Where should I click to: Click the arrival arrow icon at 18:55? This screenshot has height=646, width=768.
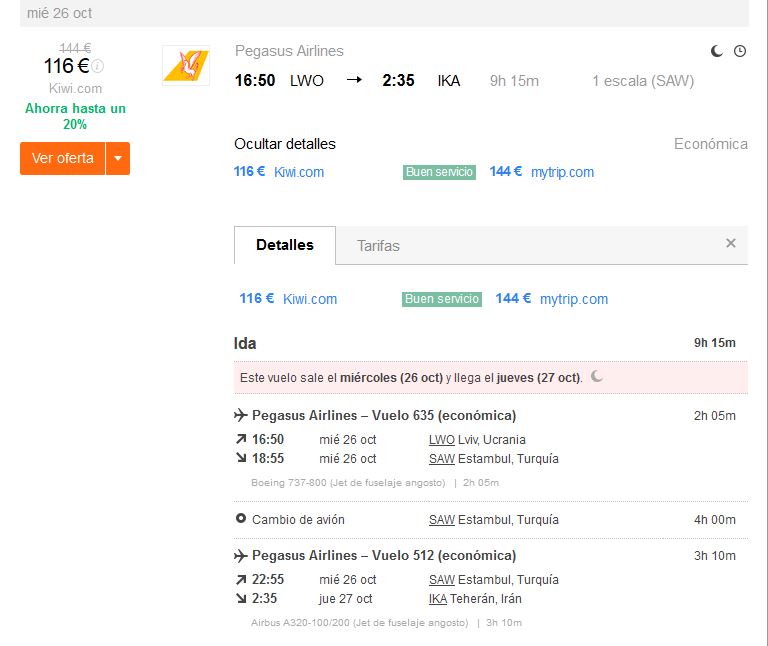[241, 457]
